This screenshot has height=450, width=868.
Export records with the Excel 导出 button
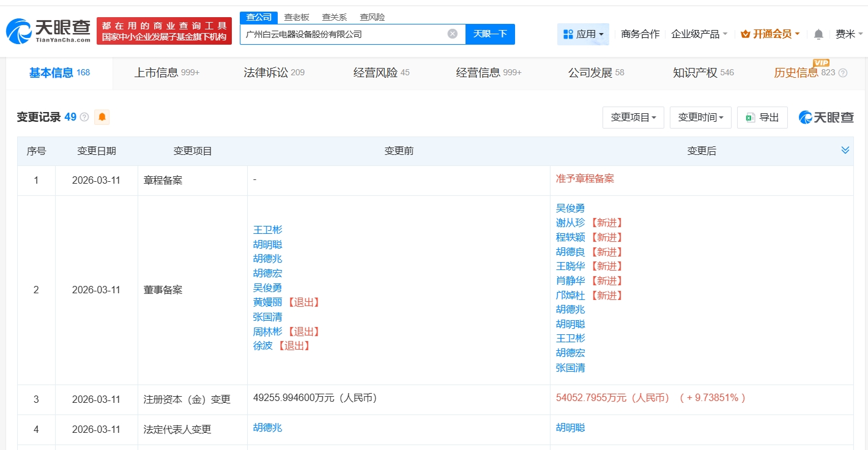pyautogui.click(x=762, y=118)
